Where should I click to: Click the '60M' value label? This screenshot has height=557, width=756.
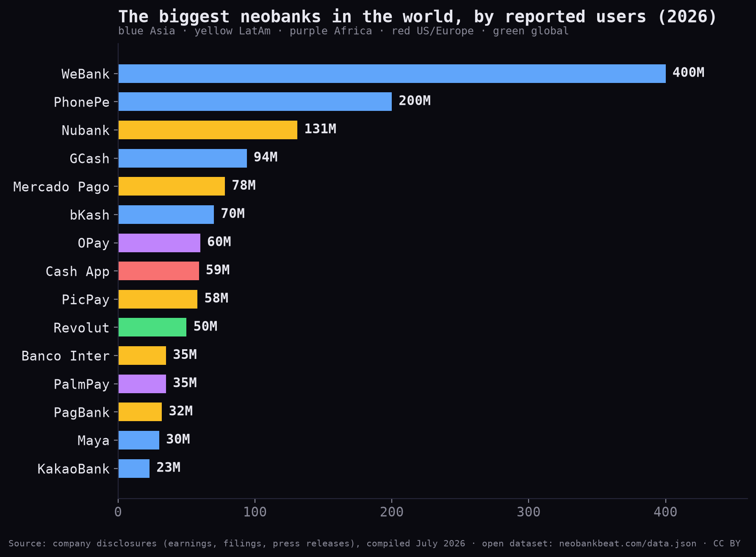219,242
